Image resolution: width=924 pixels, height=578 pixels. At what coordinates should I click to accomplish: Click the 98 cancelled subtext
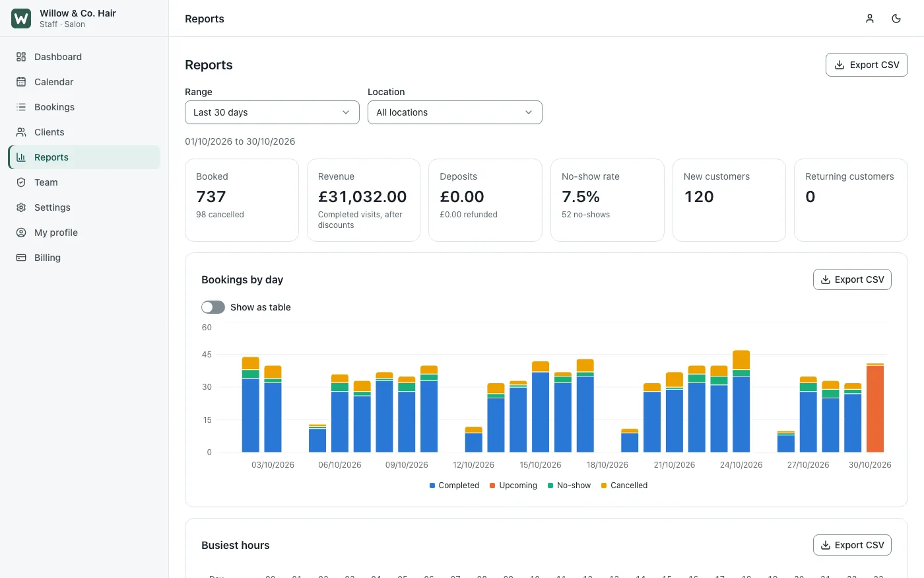click(220, 215)
